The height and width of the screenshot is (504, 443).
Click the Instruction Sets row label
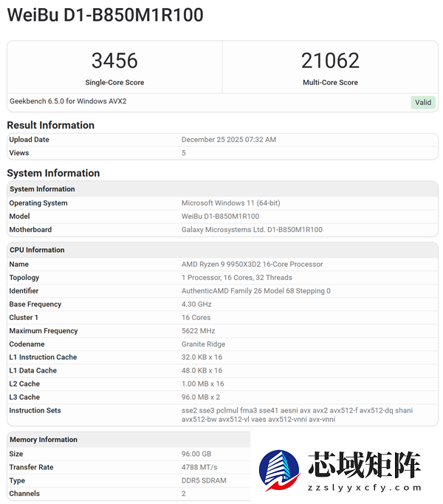(x=35, y=410)
